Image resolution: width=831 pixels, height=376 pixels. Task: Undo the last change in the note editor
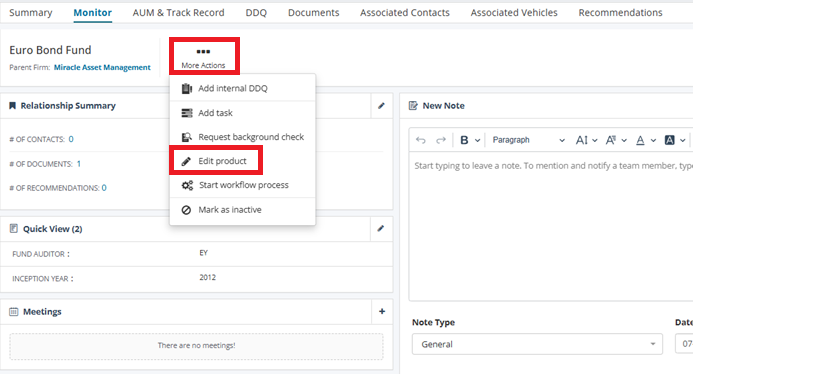(x=421, y=140)
